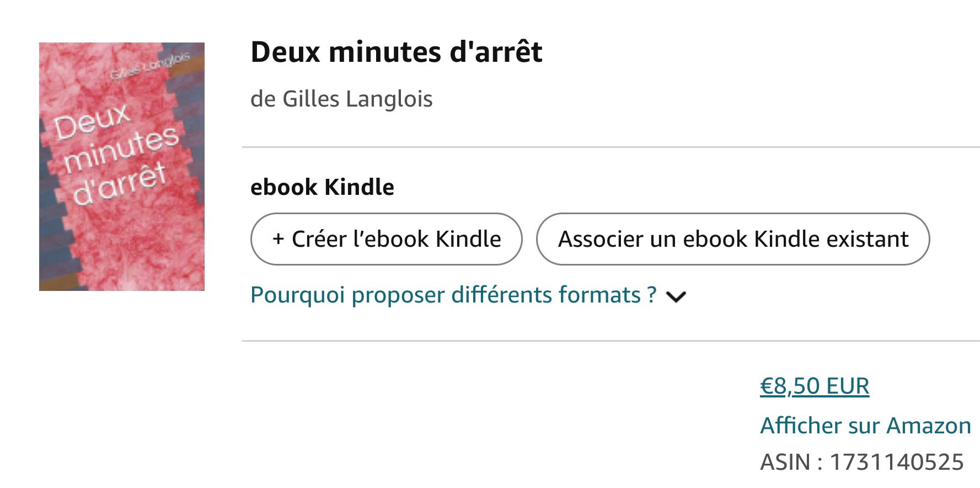Click the word d'arrêt on the cover image
The image size is (980, 488).
[x=119, y=184]
